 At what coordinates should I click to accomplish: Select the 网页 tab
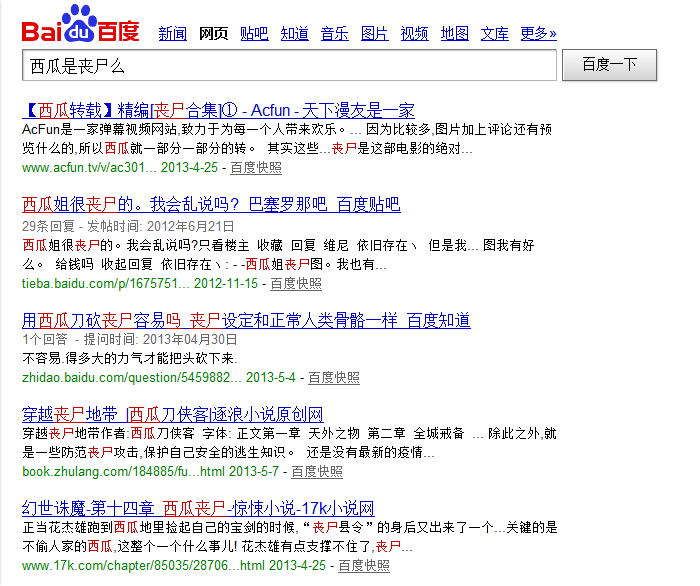pyautogui.click(x=213, y=33)
